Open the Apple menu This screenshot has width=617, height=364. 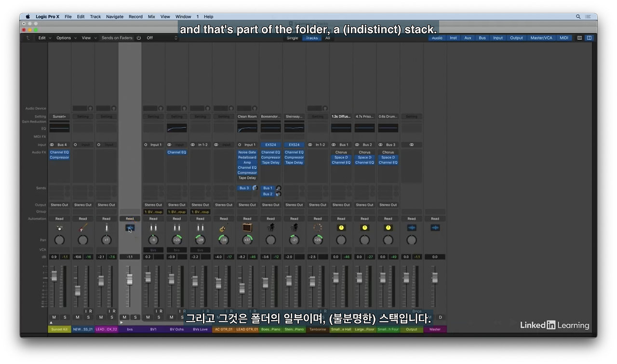tap(27, 16)
